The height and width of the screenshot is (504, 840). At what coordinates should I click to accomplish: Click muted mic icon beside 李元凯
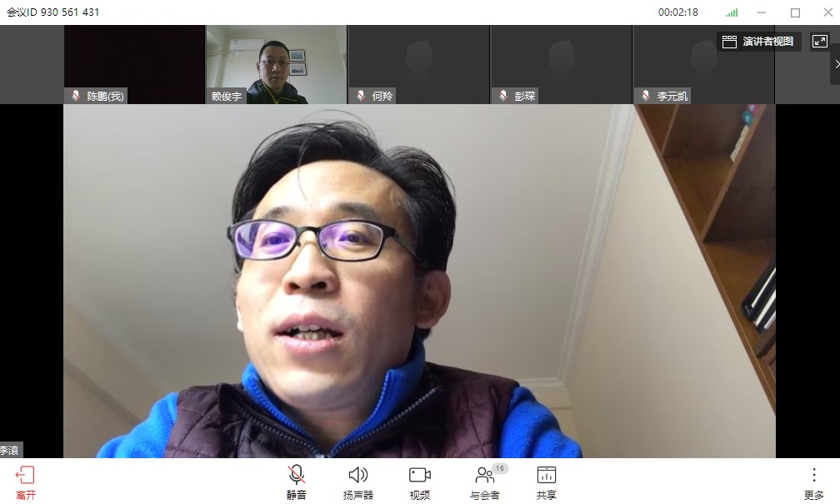(646, 95)
